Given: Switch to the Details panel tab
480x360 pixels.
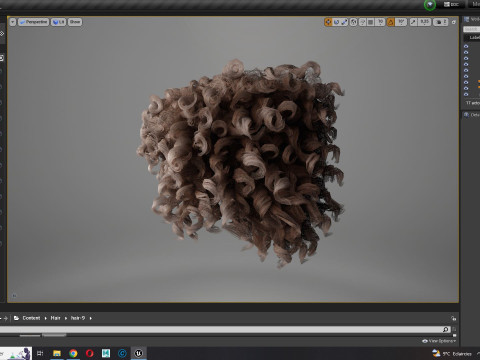Looking at the screenshot, I should pyautogui.click(x=471, y=115).
